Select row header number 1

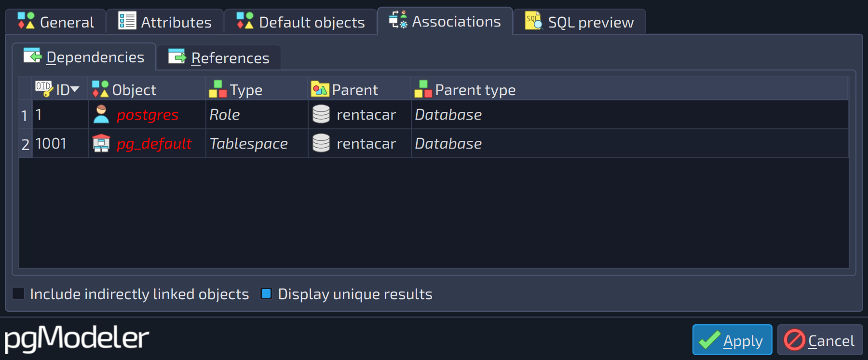pos(25,115)
